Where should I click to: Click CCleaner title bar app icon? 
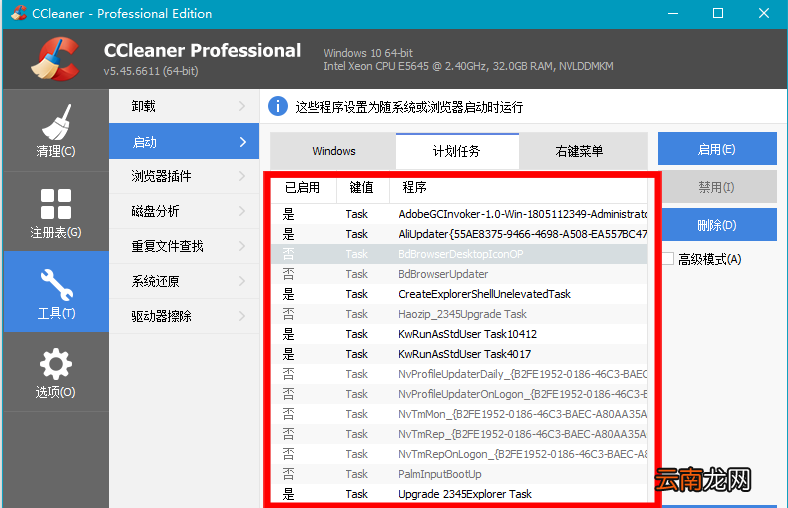[x=19, y=13]
